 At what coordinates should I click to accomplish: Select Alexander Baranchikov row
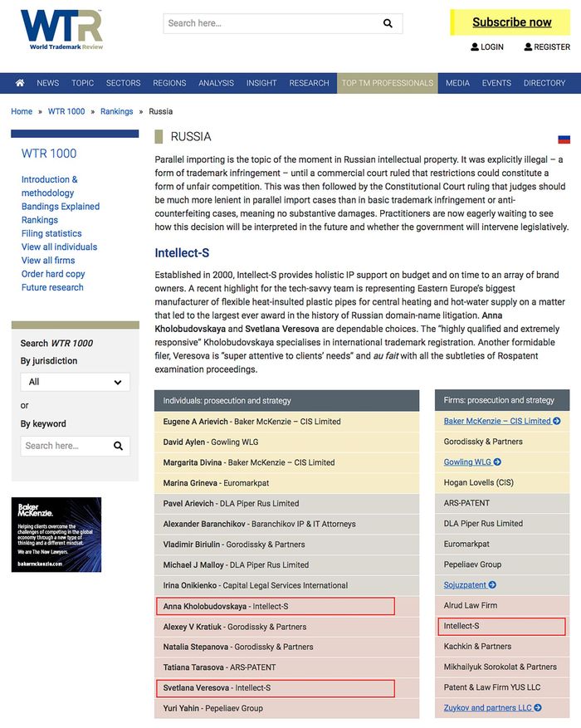click(287, 524)
